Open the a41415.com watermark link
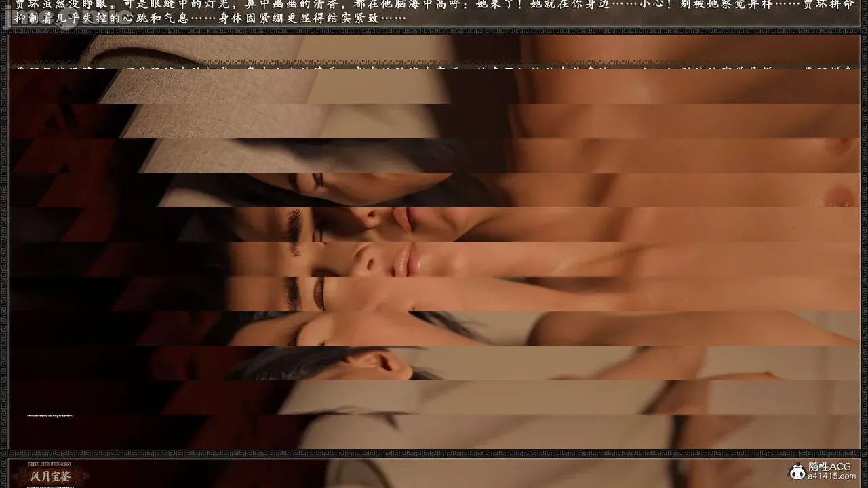 click(x=829, y=476)
